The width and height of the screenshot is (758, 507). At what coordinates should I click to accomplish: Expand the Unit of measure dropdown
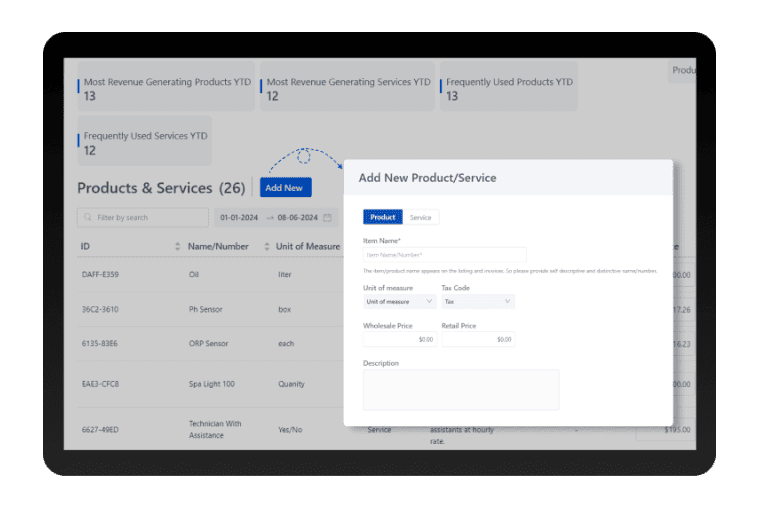click(400, 302)
